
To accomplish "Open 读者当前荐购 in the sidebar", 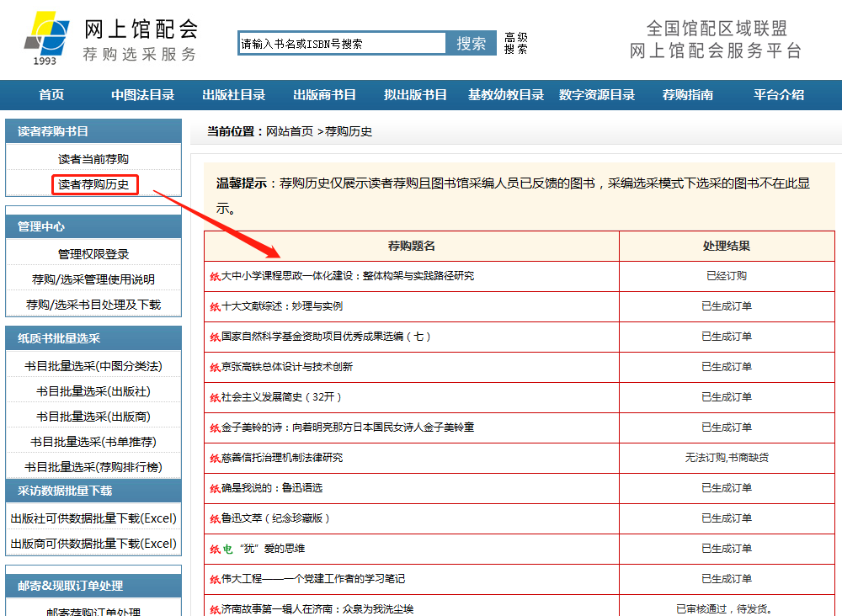I will pyautogui.click(x=93, y=159).
